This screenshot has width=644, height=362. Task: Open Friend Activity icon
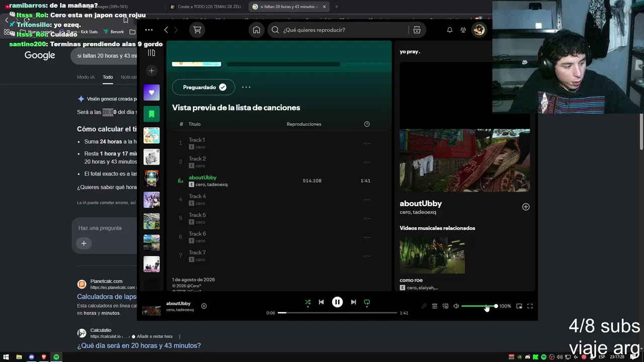tap(463, 30)
